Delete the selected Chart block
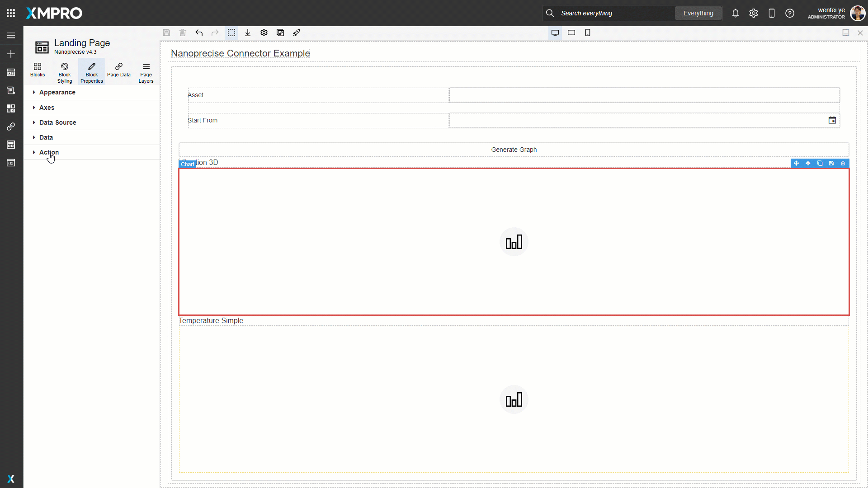 click(843, 163)
